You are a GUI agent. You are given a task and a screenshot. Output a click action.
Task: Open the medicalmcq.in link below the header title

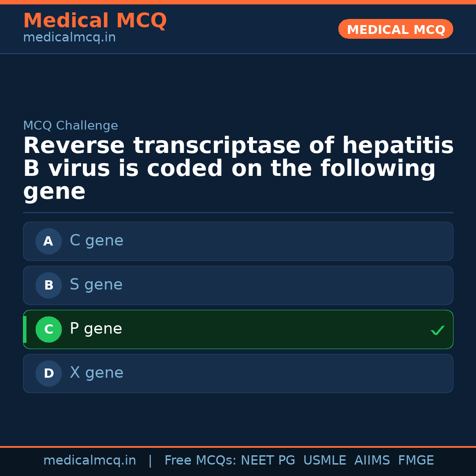click(x=69, y=37)
